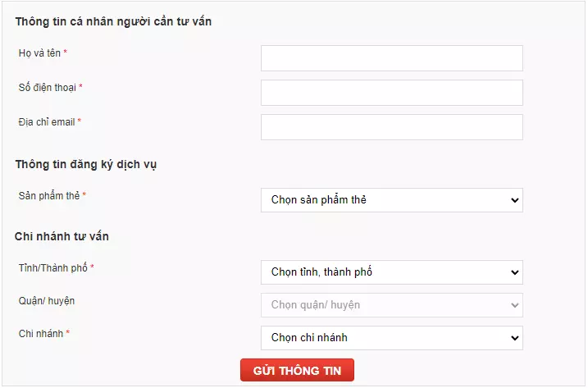Expand the Chọn tỉnh, thành phố dropdown
The height and width of the screenshot is (388, 588).
392,272
